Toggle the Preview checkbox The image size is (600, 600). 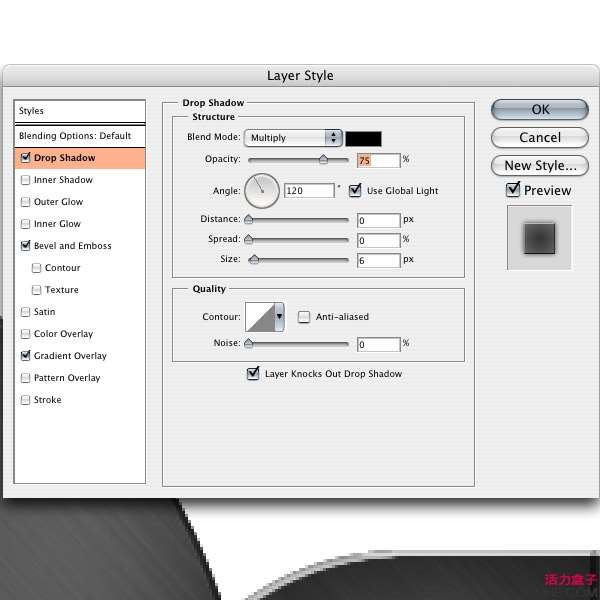coord(513,189)
